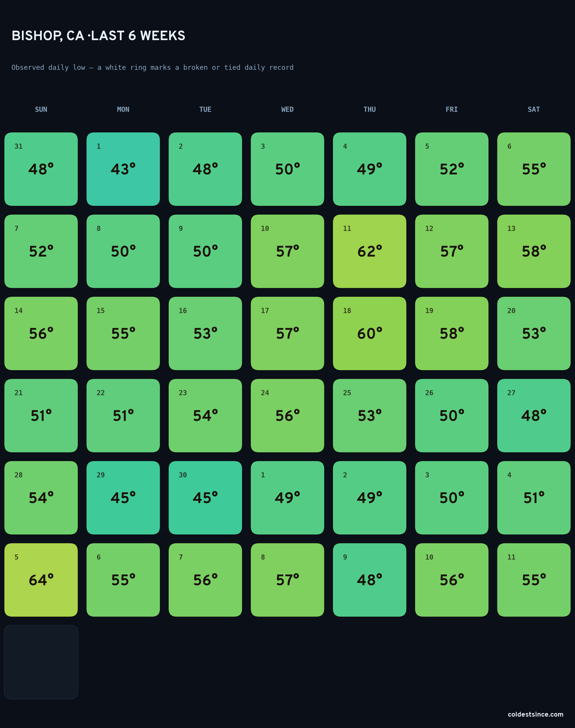The width and height of the screenshot is (575, 728).
Task: Select the 56° tile on the 24th
Action: (287, 416)
